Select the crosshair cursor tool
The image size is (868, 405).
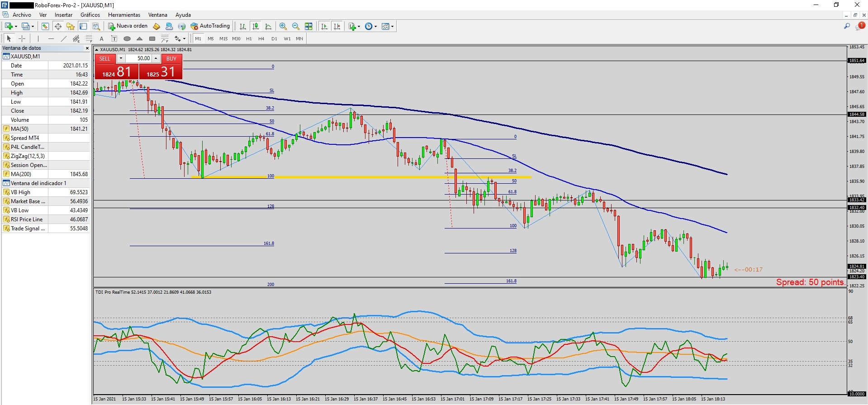pyautogui.click(x=22, y=39)
